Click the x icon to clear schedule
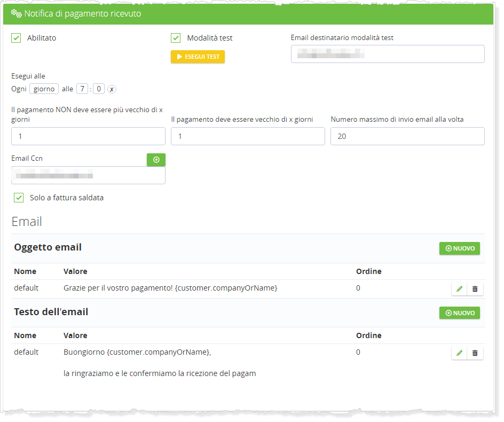Screen dimensions: 504x422 [112, 89]
